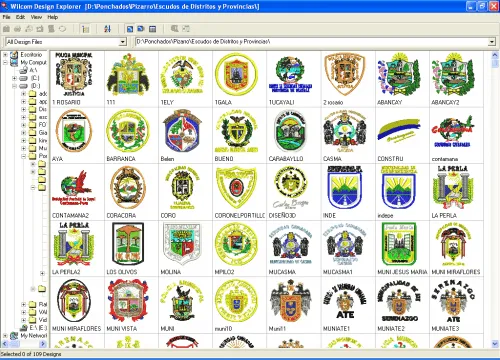Click the vertical scrollbar up arrow
Viewport: 500px width, 360px height.
point(495,55)
